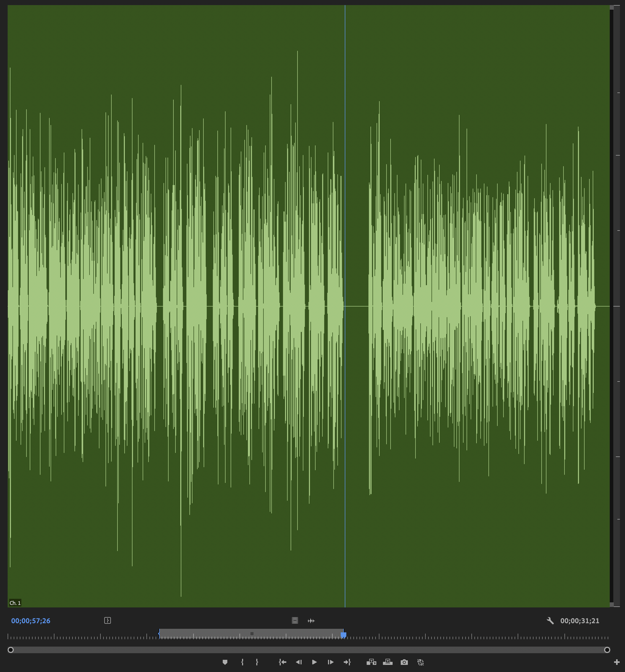Viewport: 625px width, 672px height.
Task: Add a marker with the marker button
Action: click(225, 662)
